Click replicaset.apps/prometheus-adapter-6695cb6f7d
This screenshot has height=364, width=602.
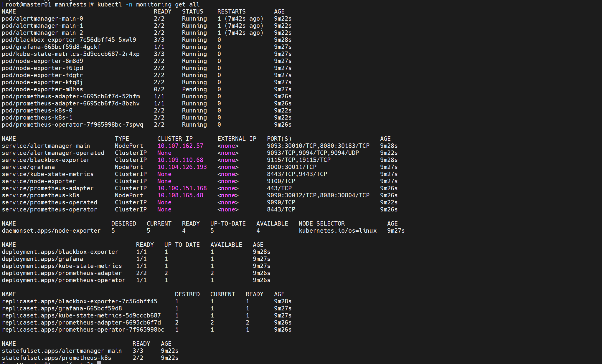(x=81, y=322)
